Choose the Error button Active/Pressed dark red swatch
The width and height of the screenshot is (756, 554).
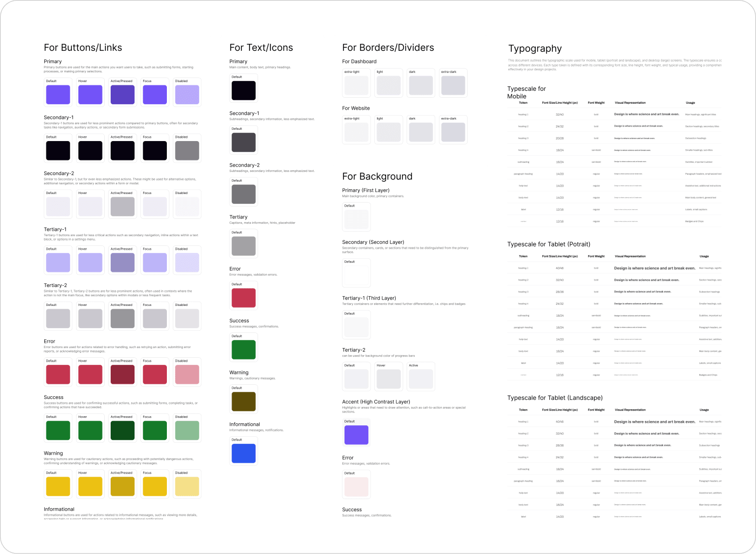[123, 375]
